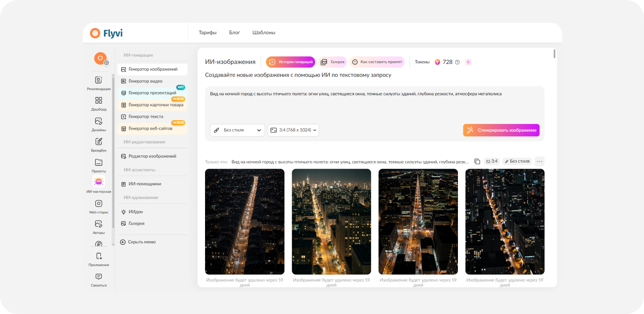Open Как составить промпт guide
This screenshot has width=644, height=314.
click(377, 62)
